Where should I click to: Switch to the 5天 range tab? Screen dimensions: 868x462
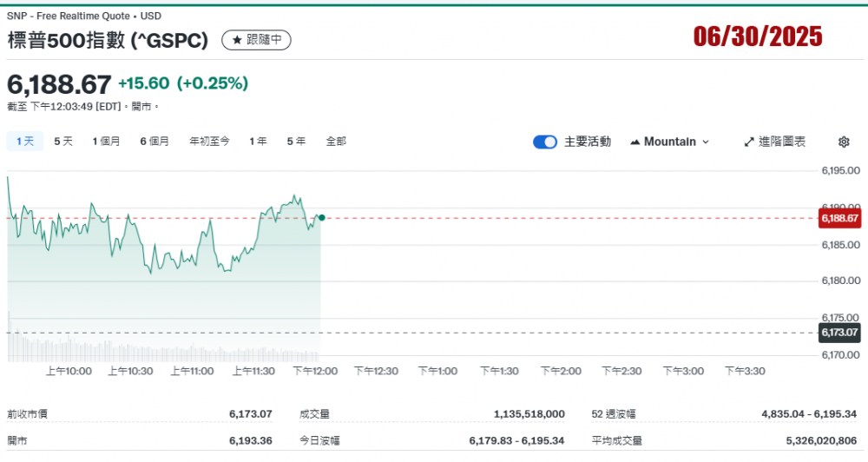[63, 141]
